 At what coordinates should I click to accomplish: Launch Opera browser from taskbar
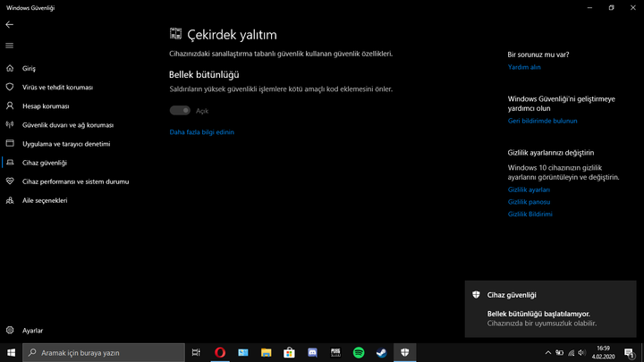click(220, 352)
